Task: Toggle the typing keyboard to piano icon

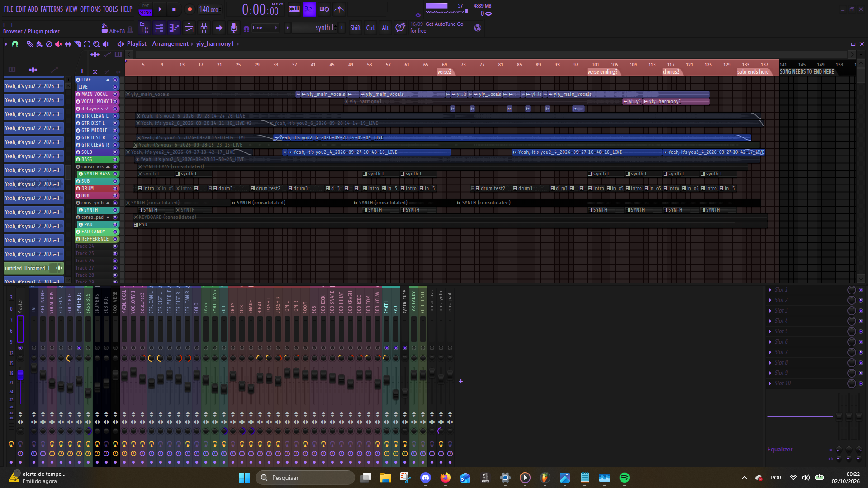Action: pyautogui.click(x=294, y=9)
